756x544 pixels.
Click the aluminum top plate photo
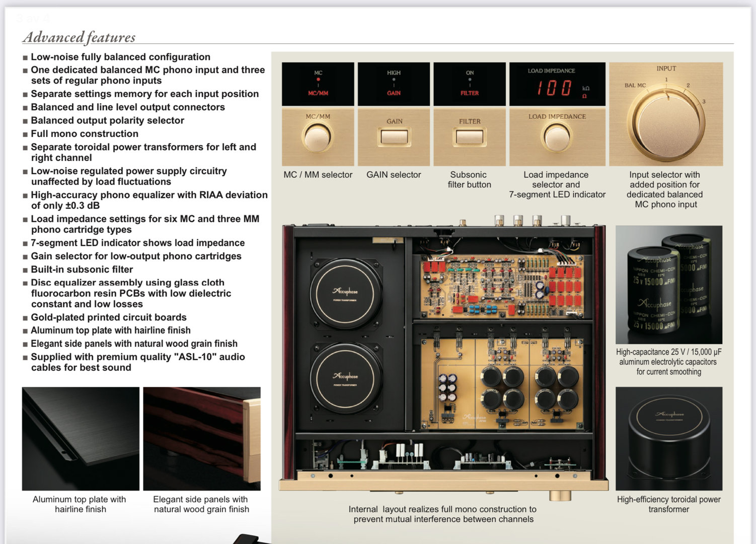[x=81, y=439]
